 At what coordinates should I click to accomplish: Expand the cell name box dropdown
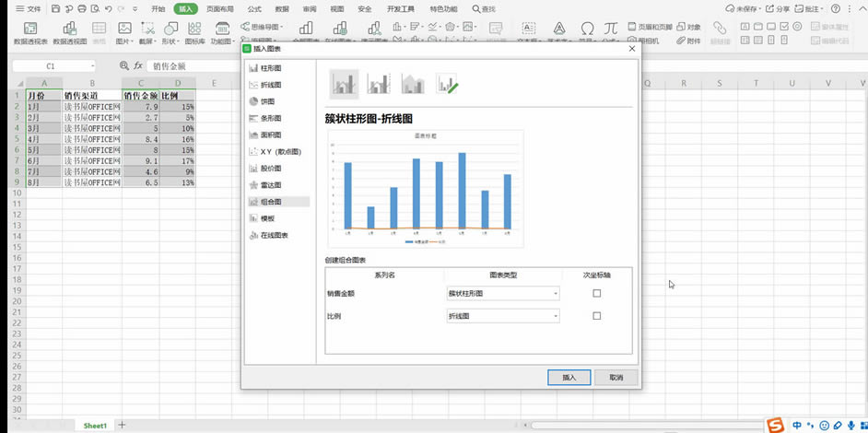(93, 66)
